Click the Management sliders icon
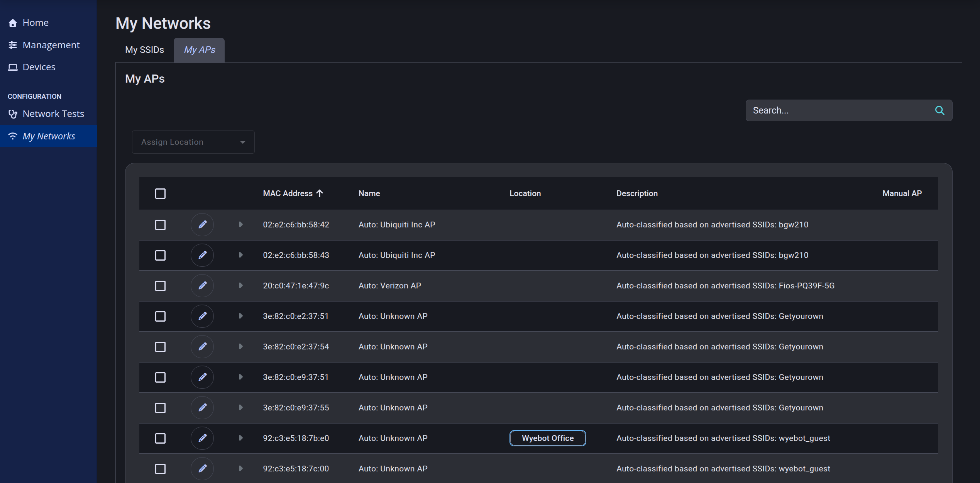Viewport: 980px width, 483px height. click(x=13, y=45)
